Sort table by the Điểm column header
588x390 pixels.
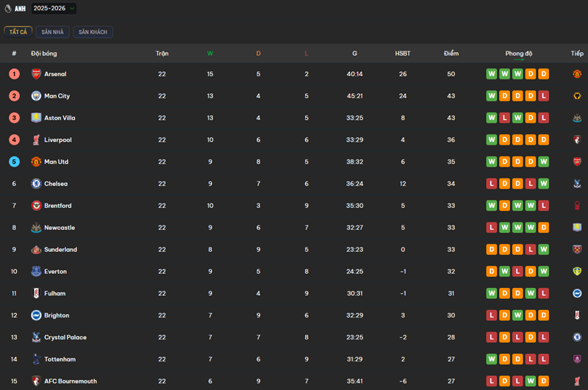point(451,54)
